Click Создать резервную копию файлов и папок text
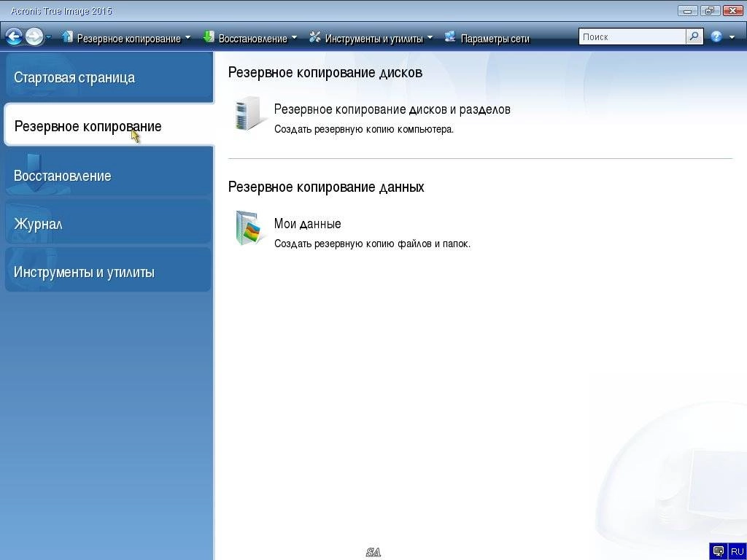The height and width of the screenshot is (560, 747). point(372,244)
